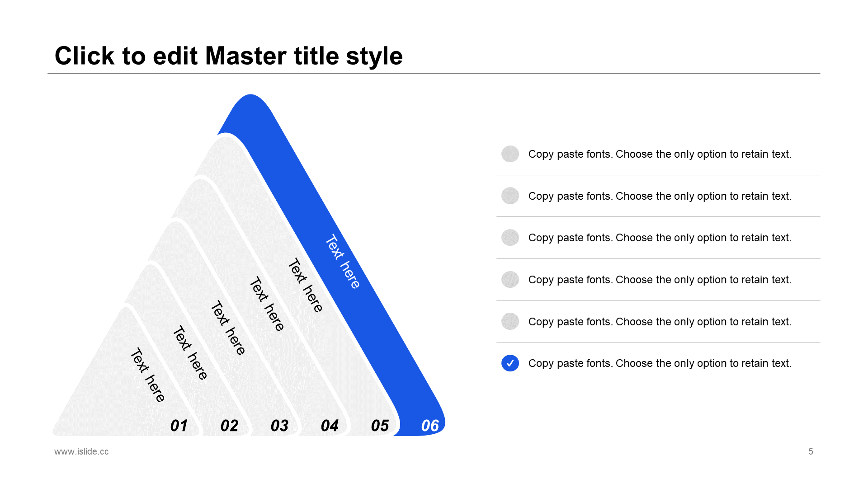Select the number 04 on the pyramid

click(x=330, y=426)
